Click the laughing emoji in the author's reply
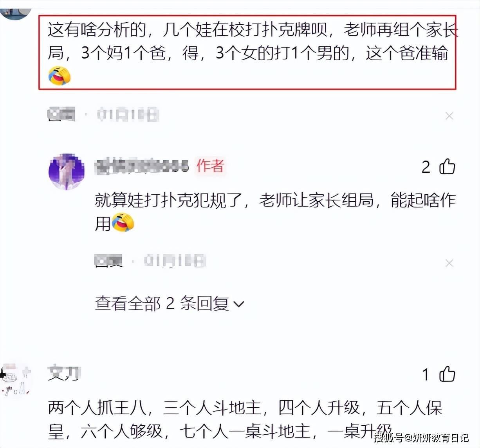Viewport: 480px width, 448px height. click(x=123, y=222)
